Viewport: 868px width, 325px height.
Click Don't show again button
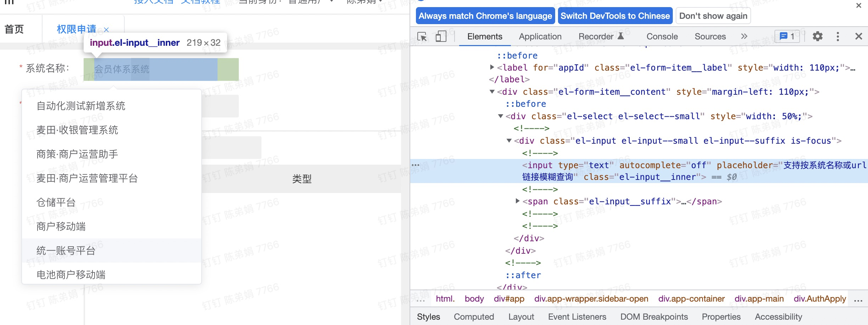pos(713,16)
